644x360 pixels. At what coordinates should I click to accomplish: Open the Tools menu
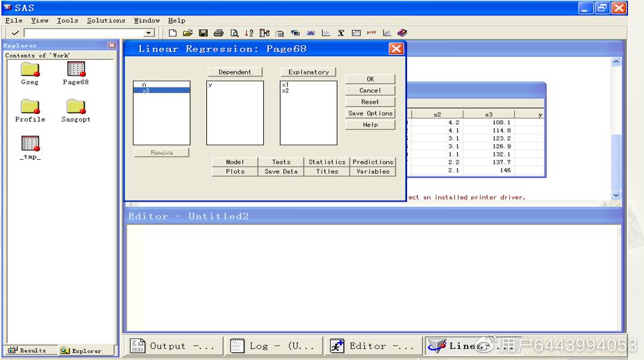pyautogui.click(x=67, y=20)
